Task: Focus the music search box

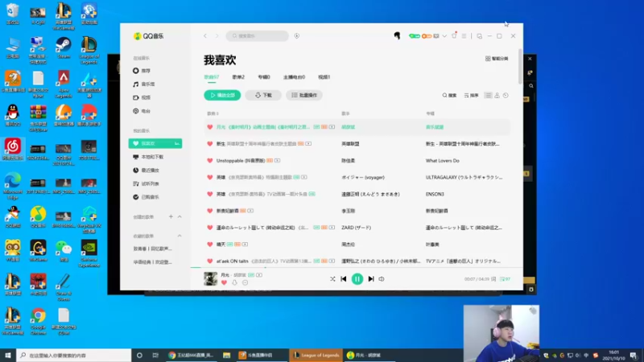Action: pos(257,36)
